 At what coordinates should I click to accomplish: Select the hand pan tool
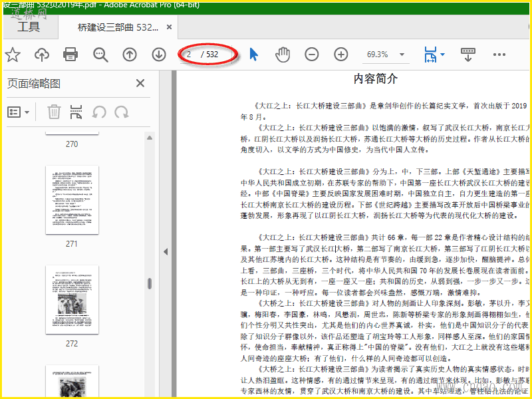coord(283,55)
